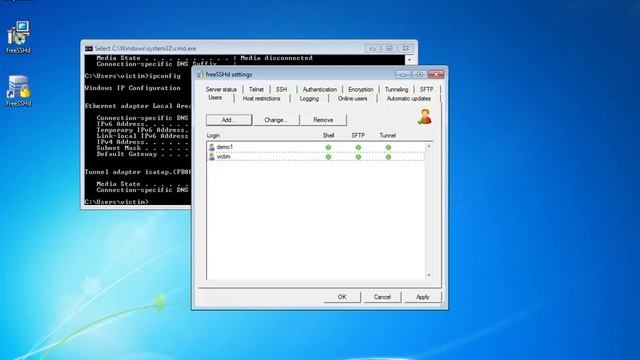Click the Apply button

coord(423,297)
